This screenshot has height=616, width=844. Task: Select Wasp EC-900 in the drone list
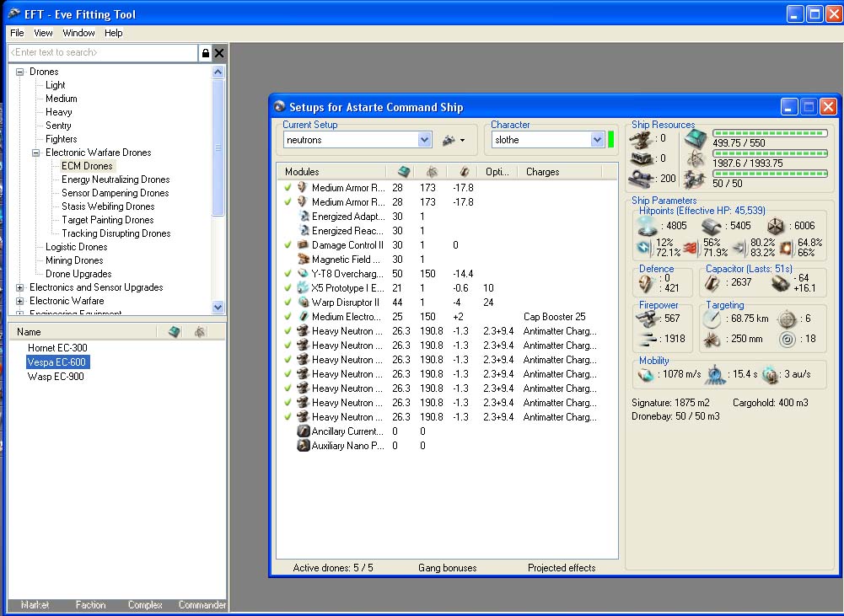[56, 377]
